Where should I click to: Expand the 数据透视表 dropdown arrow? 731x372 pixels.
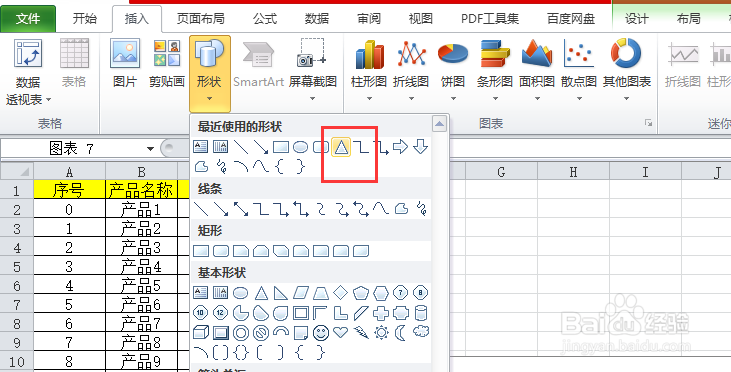click(x=48, y=100)
